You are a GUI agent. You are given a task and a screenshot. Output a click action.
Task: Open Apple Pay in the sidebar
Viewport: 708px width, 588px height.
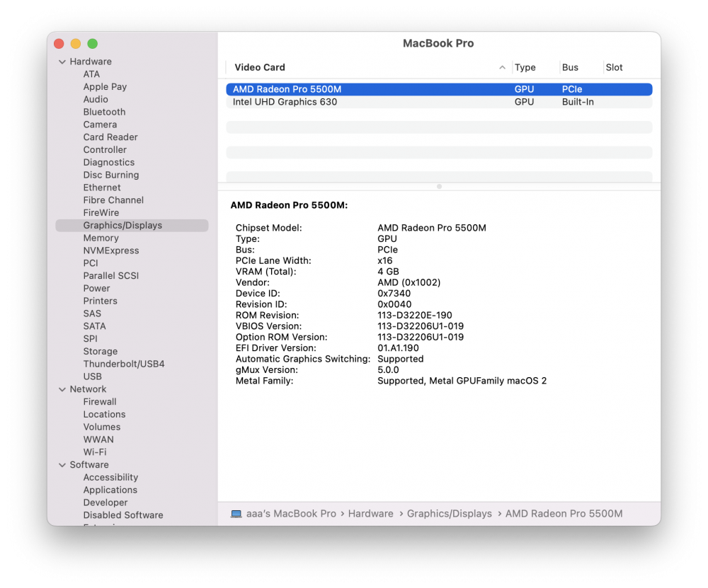pos(105,87)
